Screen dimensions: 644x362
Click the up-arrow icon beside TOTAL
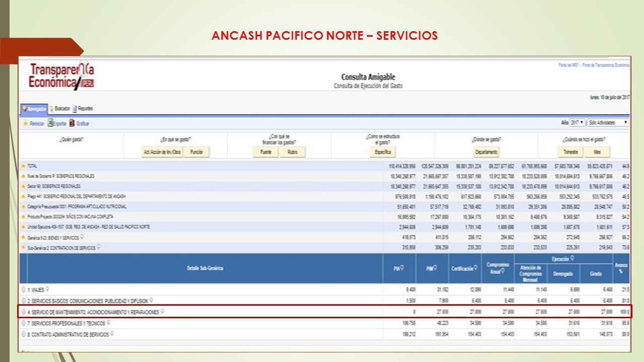tap(23, 165)
